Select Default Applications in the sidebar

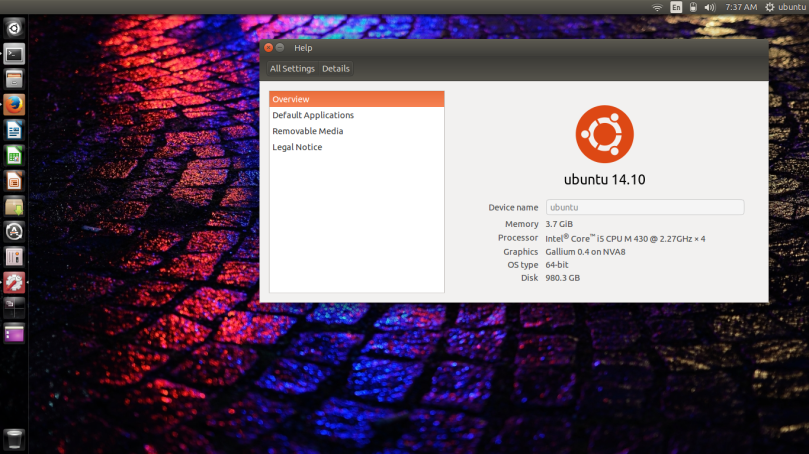[x=357, y=115]
